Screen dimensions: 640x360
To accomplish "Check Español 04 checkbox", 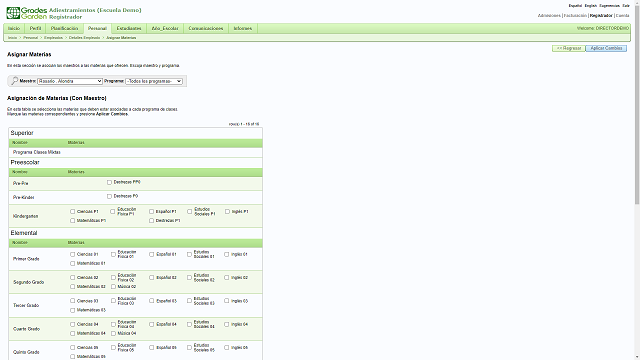I will pyautogui.click(x=151, y=324).
